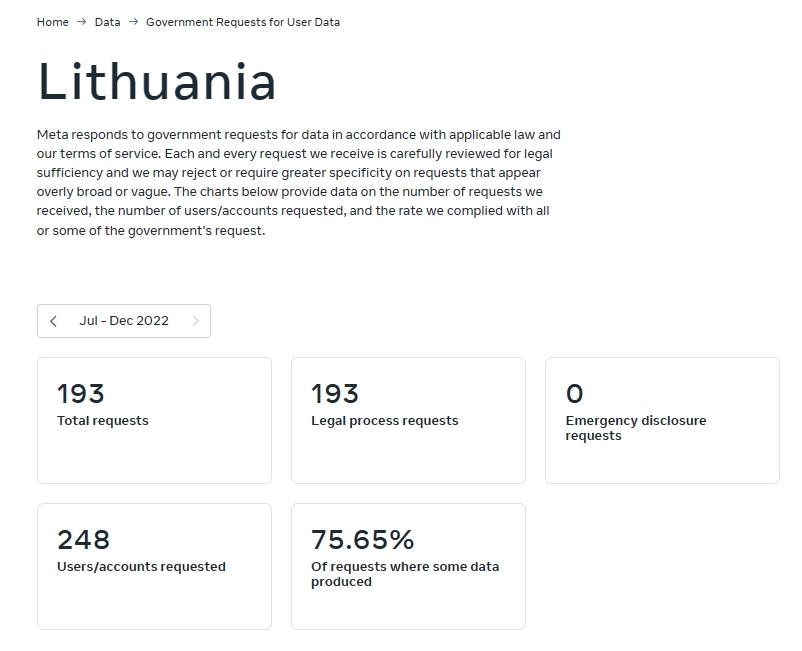Click the 0 emergency disclosure figure
Viewport: 802px width, 651px height.
(574, 394)
